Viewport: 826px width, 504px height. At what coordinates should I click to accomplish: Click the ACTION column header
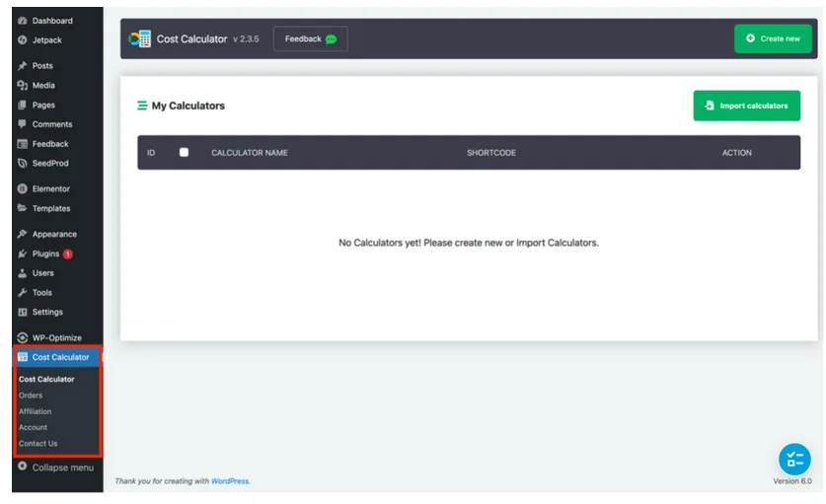736,153
